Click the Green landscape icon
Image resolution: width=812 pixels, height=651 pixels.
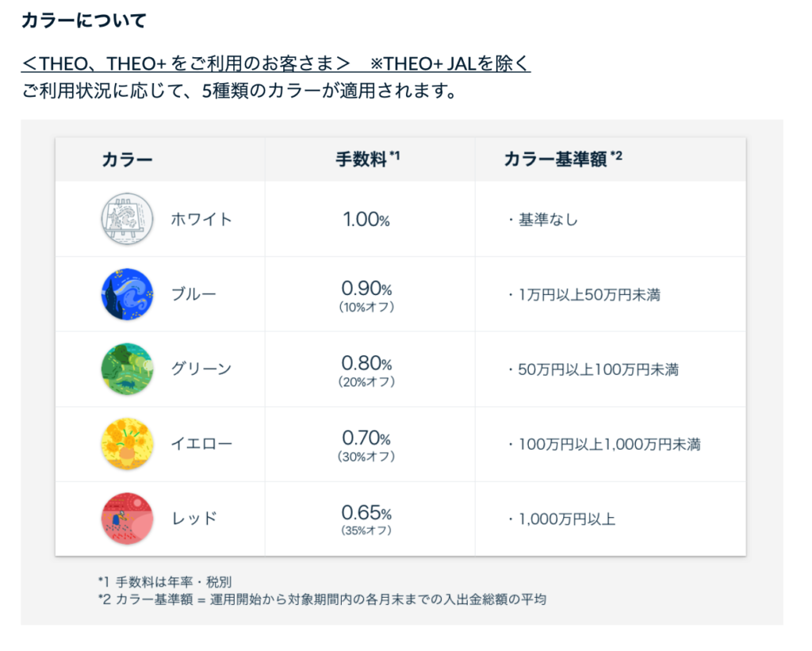(127, 369)
